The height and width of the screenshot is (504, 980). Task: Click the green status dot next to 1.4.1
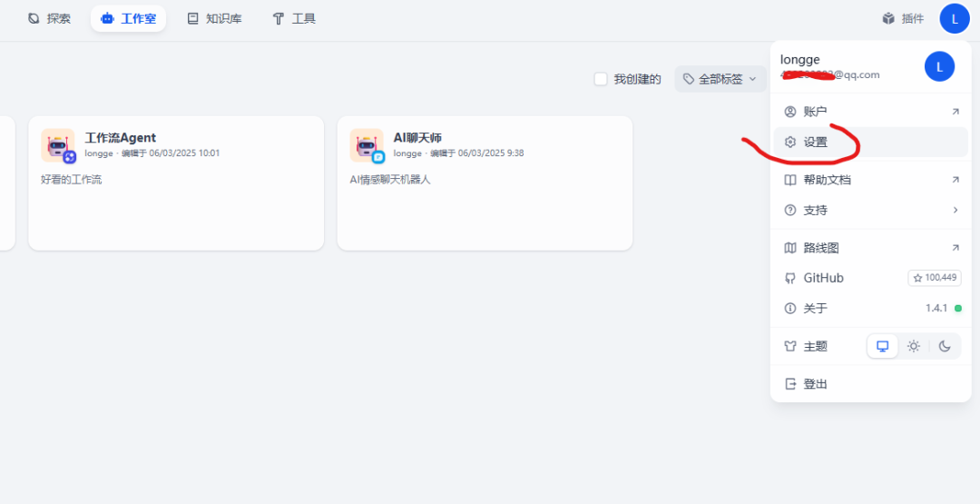click(x=957, y=308)
